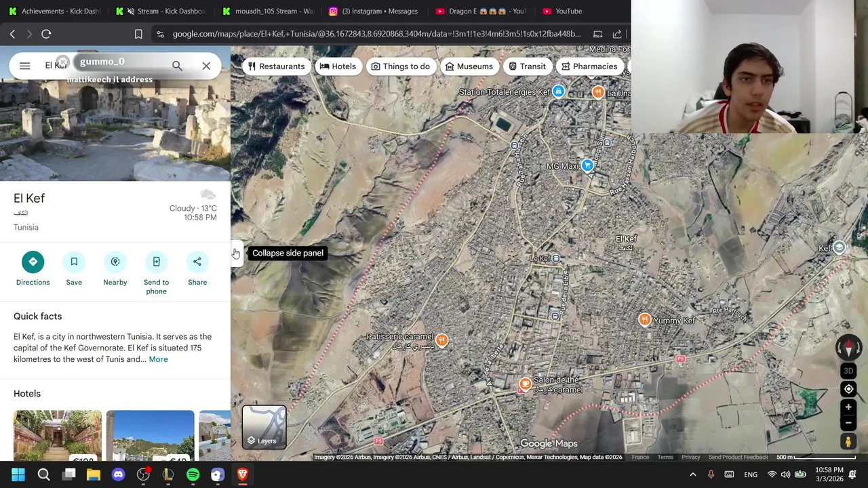
Task: Open File Explorer from taskbar
Action: [94, 474]
